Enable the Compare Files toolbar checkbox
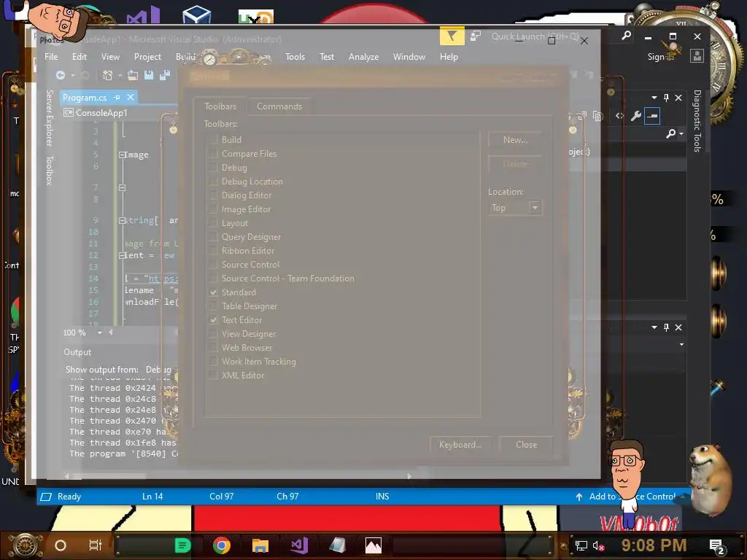Viewport: 747px width, 560px height. click(x=214, y=154)
